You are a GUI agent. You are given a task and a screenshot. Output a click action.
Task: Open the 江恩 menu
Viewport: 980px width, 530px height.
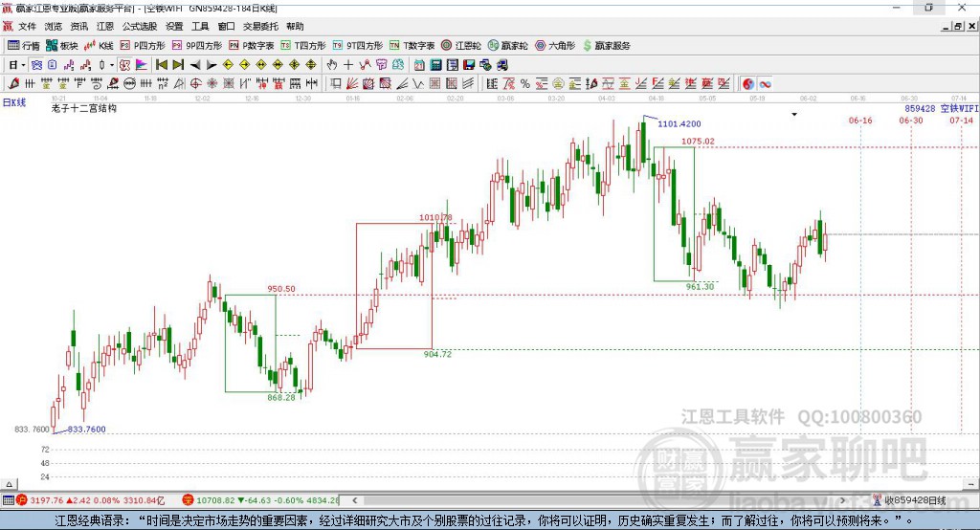105,26
